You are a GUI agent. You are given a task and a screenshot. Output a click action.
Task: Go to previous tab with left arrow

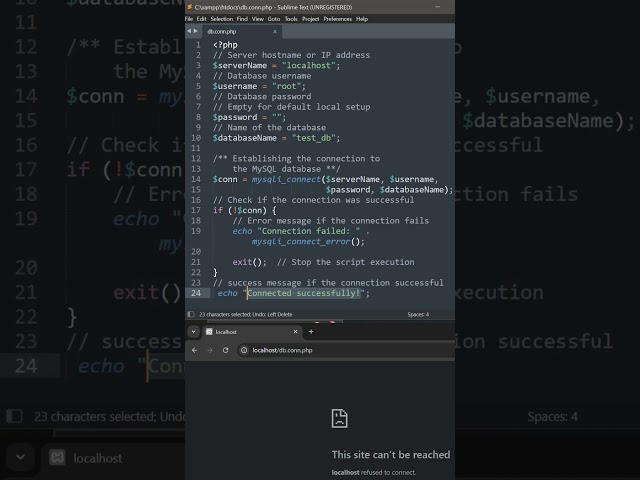coord(189,31)
